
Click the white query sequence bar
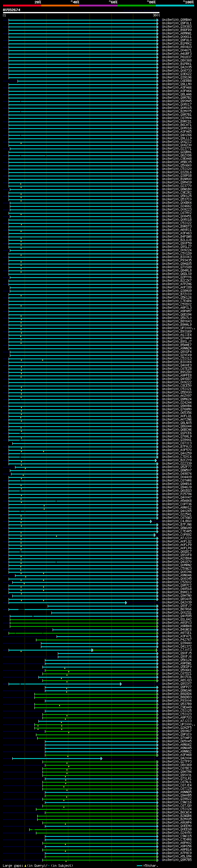tap(81, 13)
